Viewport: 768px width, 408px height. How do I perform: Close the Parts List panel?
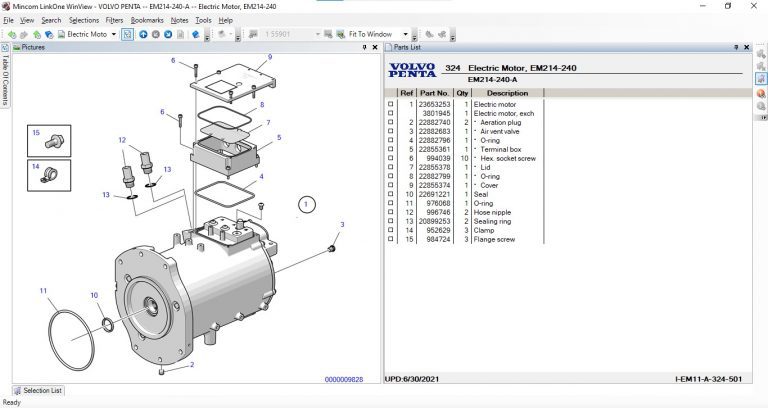(746, 48)
